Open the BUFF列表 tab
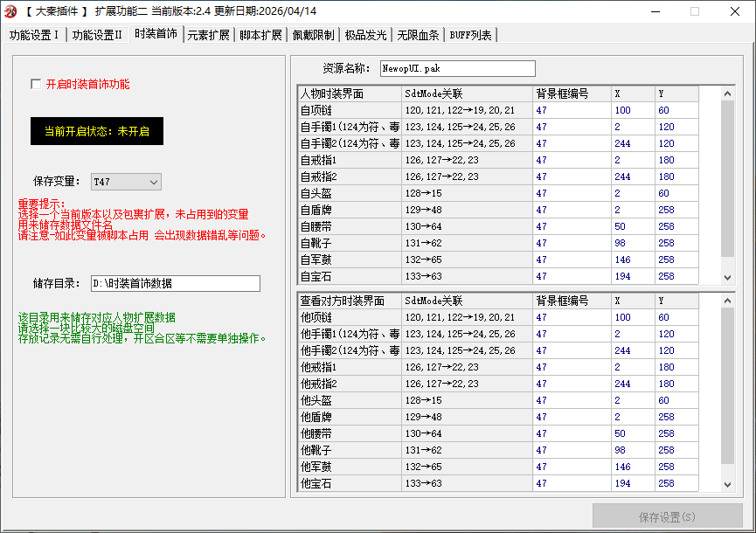756x533 pixels. coord(470,35)
